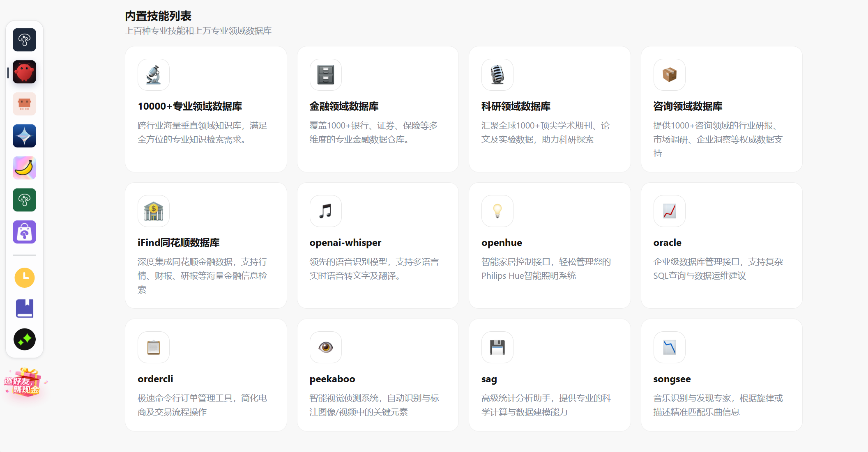Select the green mushroom sidebar icon

[x=24, y=200]
